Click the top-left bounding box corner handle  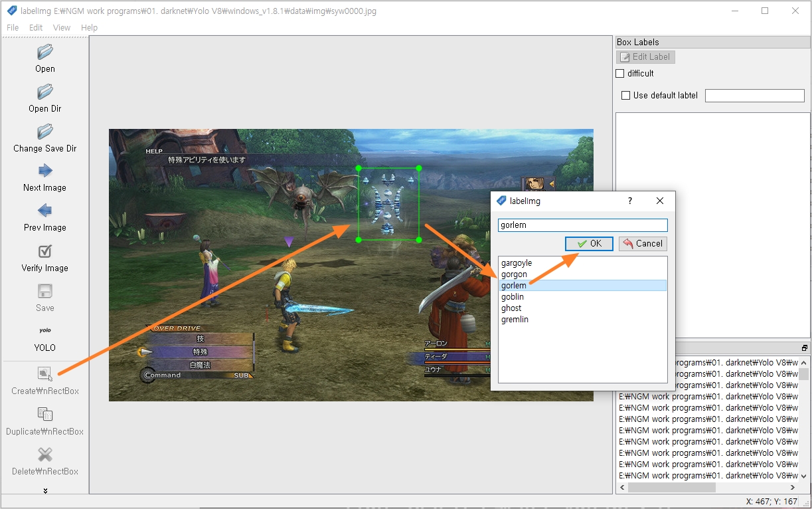[359, 168]
